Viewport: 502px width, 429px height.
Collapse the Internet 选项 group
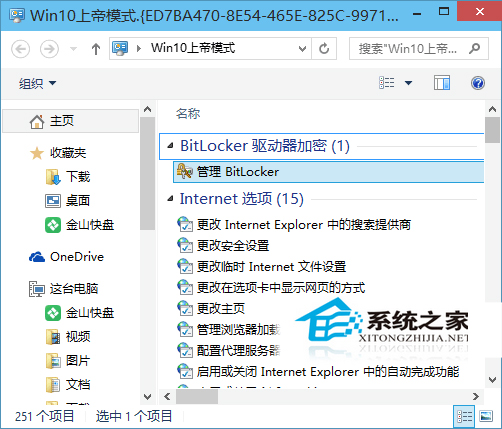tap(170, 199)
